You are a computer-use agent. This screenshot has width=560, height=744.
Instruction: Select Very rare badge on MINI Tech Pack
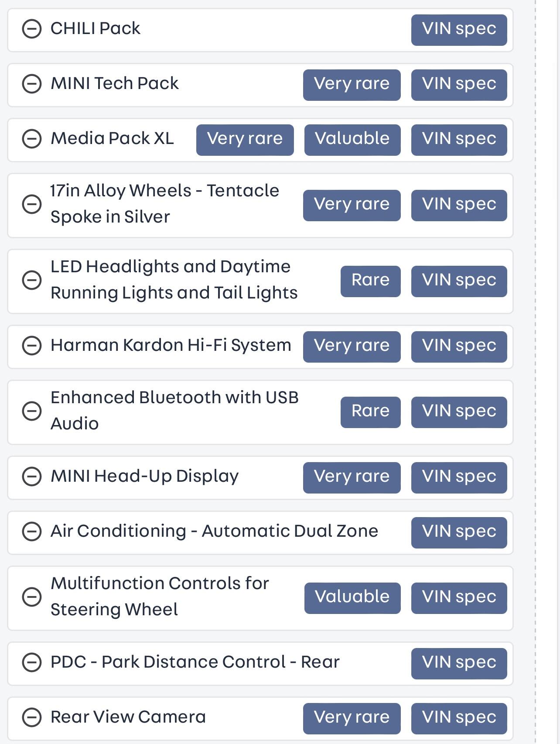tap(352, 85)
